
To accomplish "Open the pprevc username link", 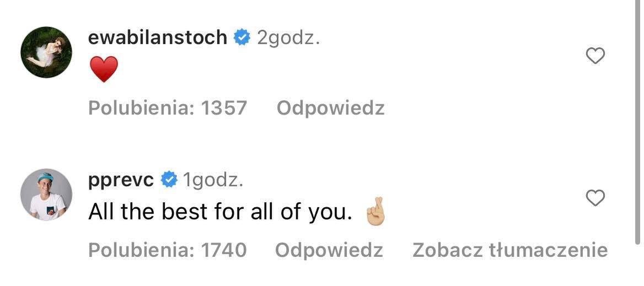I will click(x=121, y=180).
